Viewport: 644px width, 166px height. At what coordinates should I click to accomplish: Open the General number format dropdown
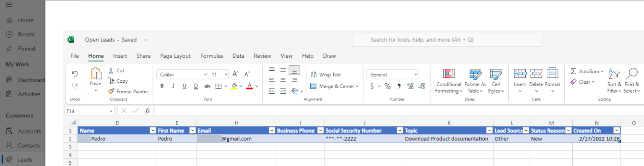tap(415, 74)
